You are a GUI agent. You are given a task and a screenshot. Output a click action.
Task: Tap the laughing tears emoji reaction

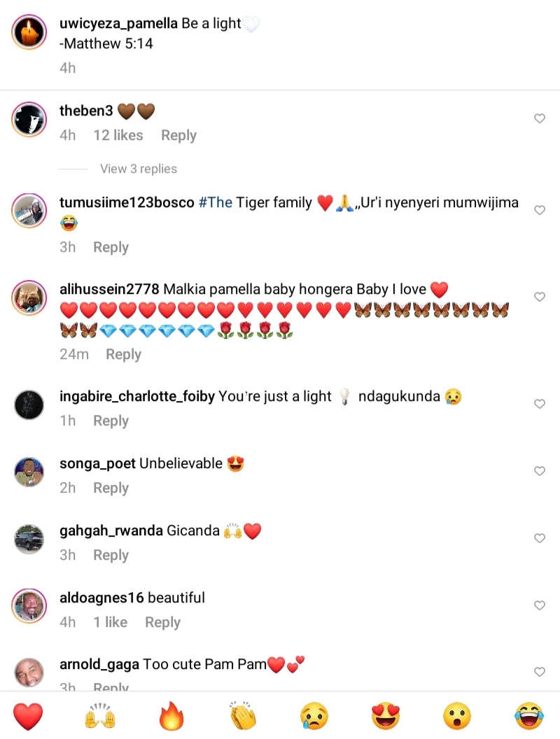tap(529, 716)
